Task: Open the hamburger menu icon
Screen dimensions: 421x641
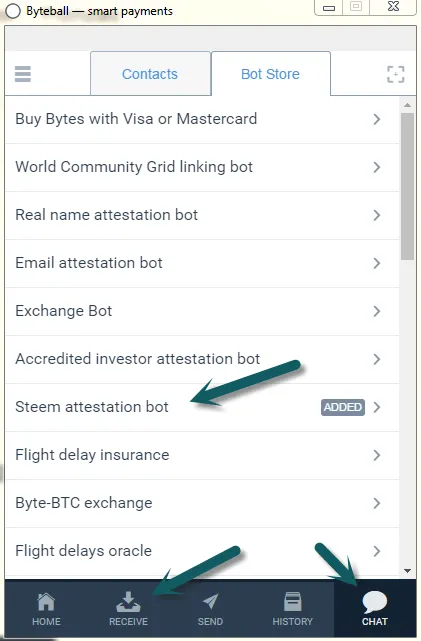Action: click(x=23, y=74)
